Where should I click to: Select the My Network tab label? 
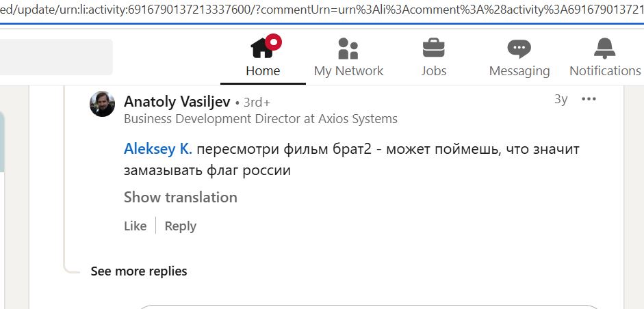348,71
